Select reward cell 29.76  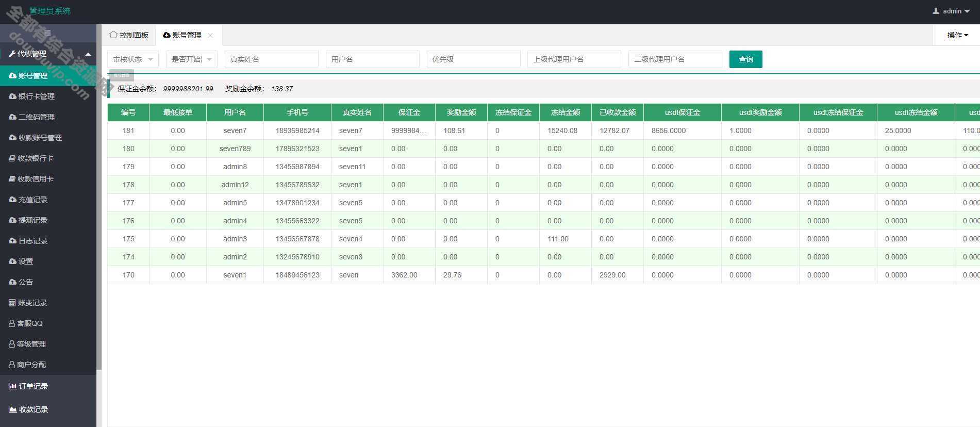[461, 275]
